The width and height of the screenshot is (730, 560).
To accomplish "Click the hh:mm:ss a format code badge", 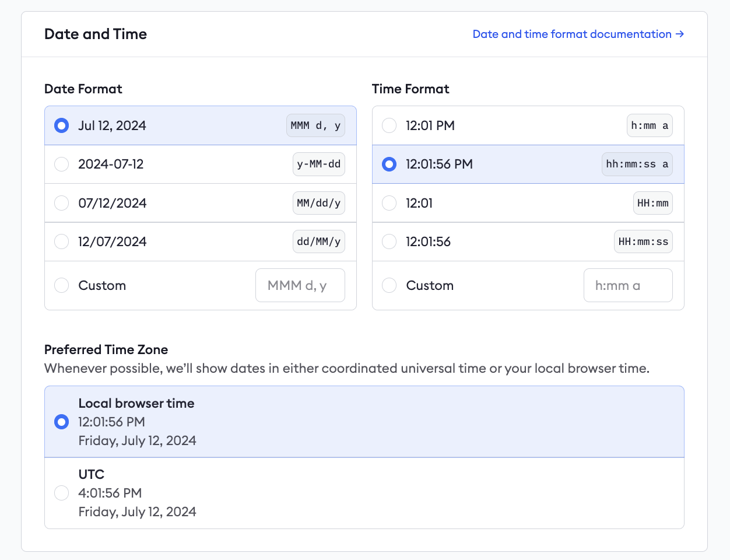I will point(637,164).
